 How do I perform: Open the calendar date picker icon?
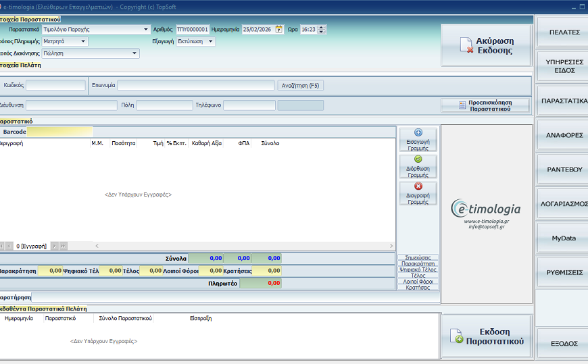click(278, 30)
